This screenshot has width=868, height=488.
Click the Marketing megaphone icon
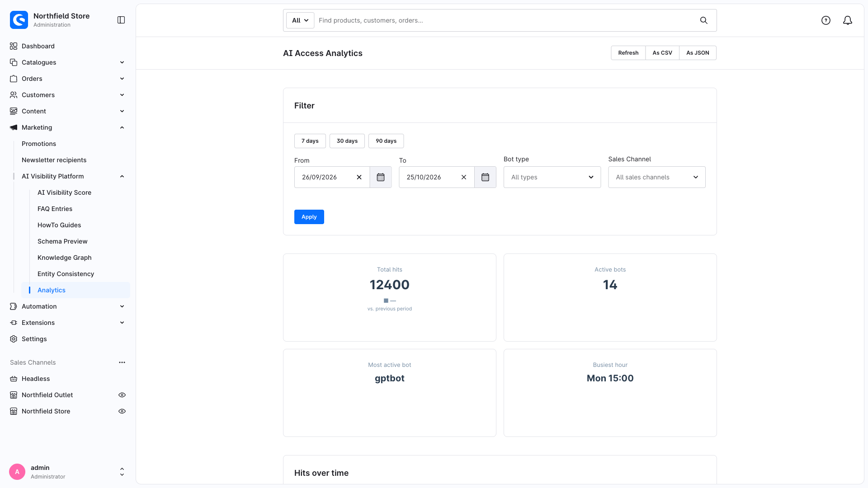click(14, 127)
